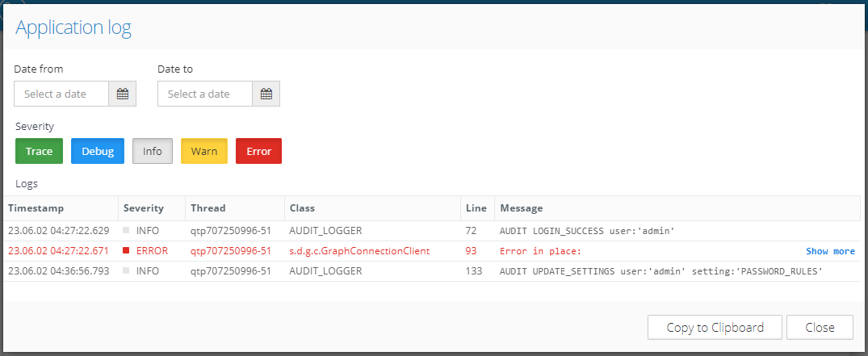The height and width of the screenshot is (356, 868).
Task: Toggle the Trace severity filter
Action: (x=39, y=152)
